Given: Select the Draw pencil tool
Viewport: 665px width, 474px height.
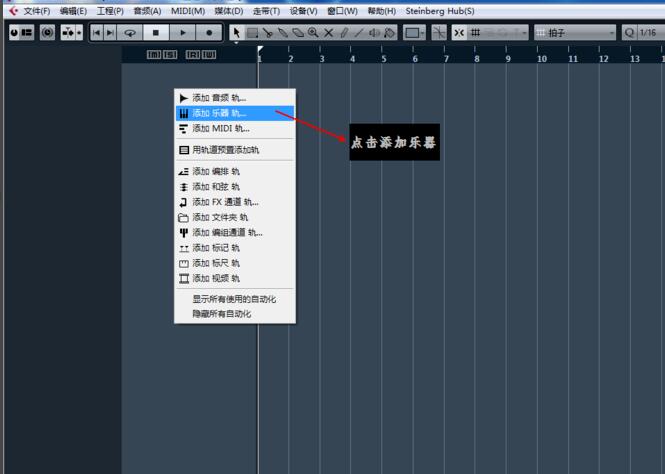Looking at the screenshot, I should click(344, 33).
